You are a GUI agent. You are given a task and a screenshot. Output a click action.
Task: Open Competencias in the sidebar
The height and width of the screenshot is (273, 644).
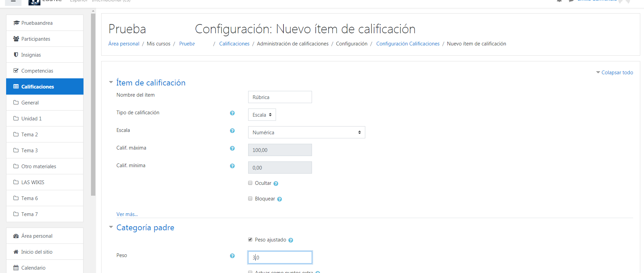45,71
